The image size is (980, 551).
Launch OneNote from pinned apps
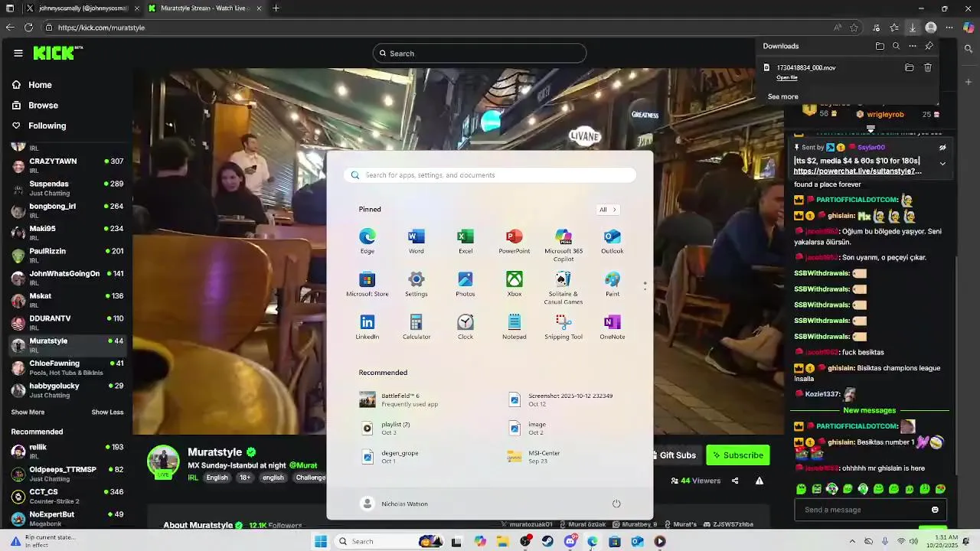tap(612, 327)
